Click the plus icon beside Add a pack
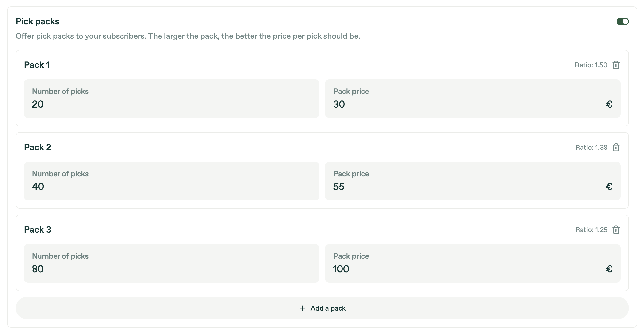Viewport: 644px width, 332px height. tap(302, 308)
